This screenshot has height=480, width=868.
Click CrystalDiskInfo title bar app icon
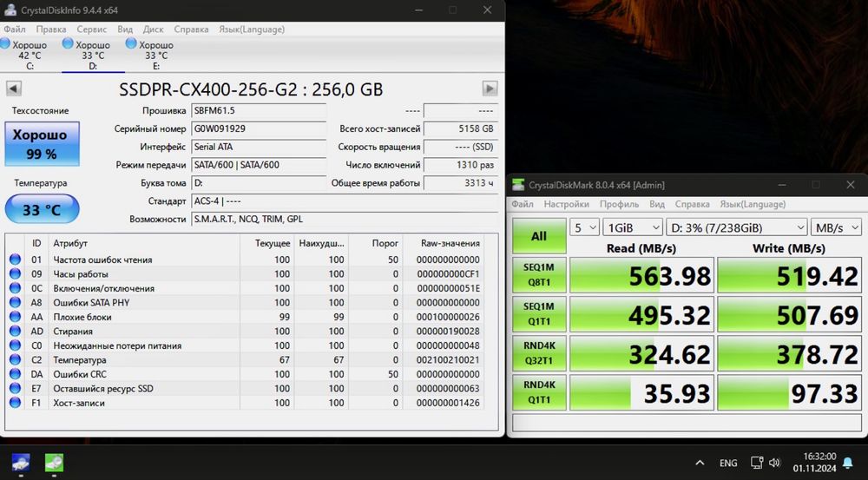point(10,10)
